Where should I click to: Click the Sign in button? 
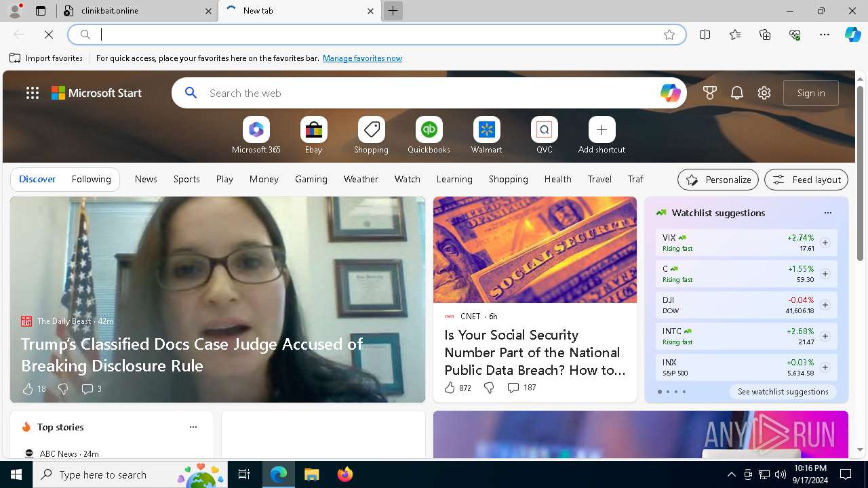coord(811,93)
